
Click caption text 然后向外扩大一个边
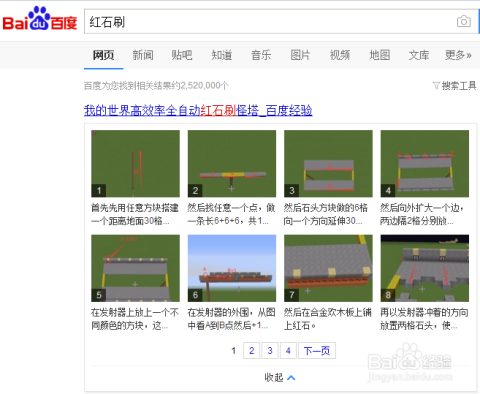click(420, 208)
